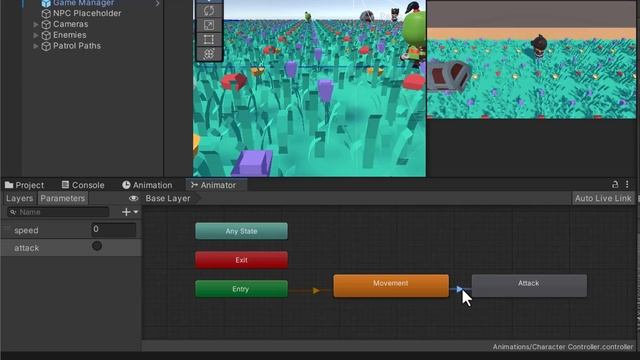Screen dimensions: 640x360
Task: Click the NPC Placeholder cube icon
Action: (46, 13)
